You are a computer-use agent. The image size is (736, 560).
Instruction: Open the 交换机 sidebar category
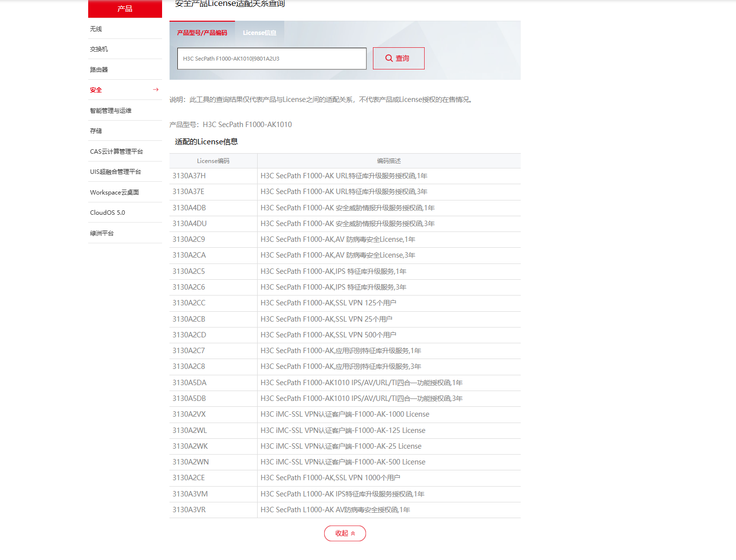click(99, 49)
